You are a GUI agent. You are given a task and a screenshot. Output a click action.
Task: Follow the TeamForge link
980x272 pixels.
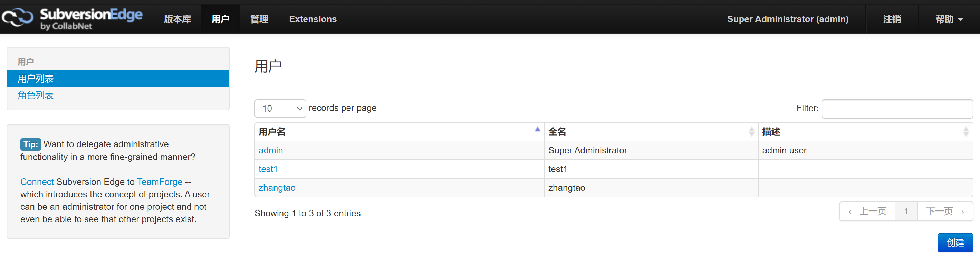pos(160,182)
